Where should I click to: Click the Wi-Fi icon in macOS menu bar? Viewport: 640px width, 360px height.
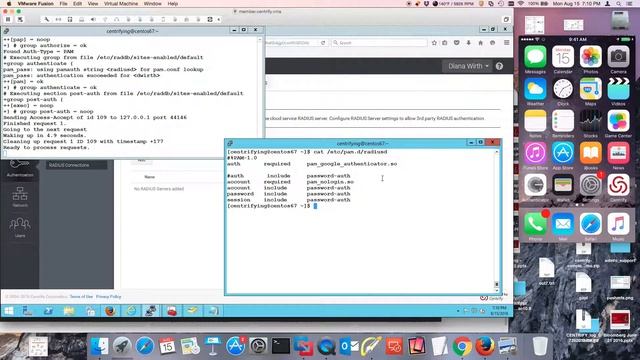click(x=520, y=3)
